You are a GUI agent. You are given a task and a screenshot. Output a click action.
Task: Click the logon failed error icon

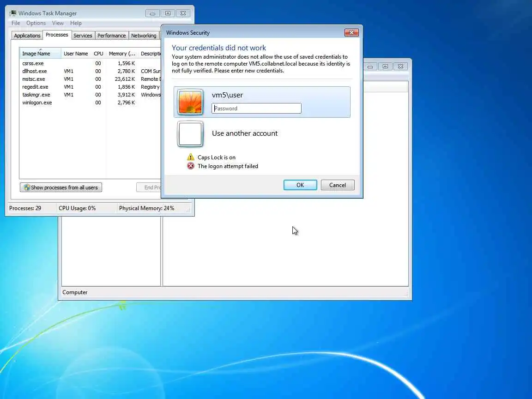191,166
